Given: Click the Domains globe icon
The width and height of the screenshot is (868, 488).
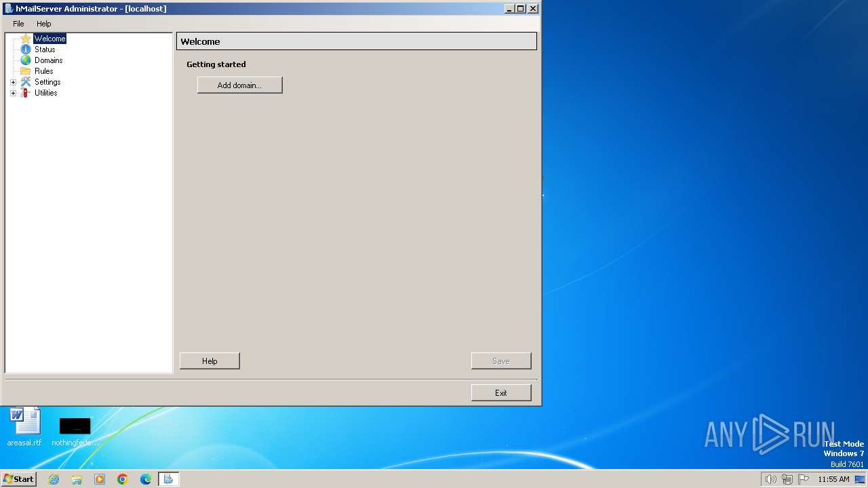Looking at the screenshot, I should tap(26, 60).
